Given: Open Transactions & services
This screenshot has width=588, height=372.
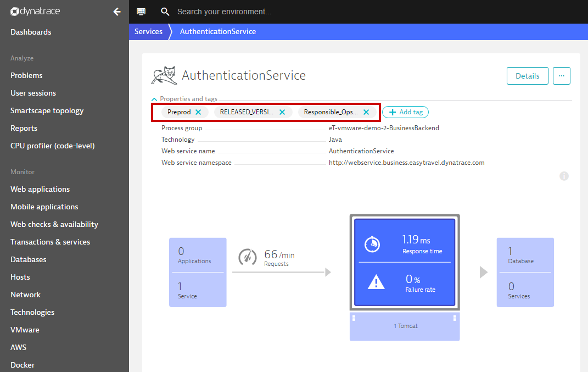Looking at the screenshot, I should point(51,242).
